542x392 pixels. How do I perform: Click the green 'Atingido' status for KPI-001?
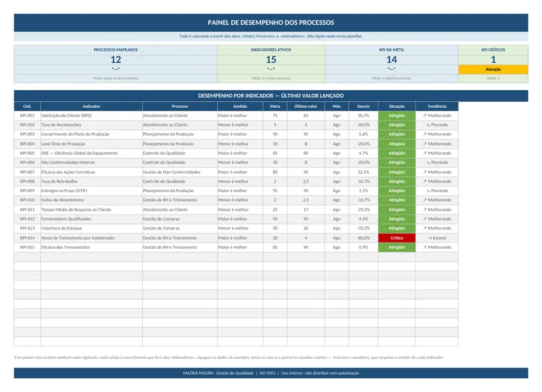coord(397,116)
